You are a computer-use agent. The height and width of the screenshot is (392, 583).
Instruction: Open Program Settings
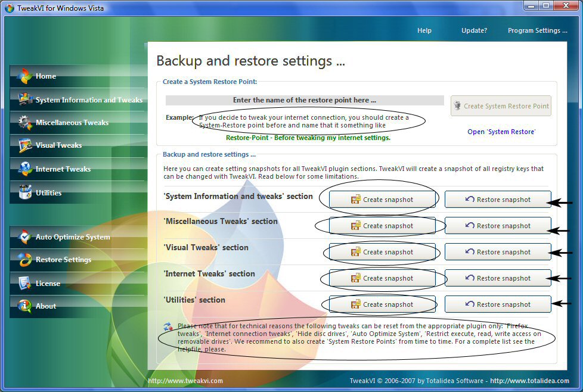coord(537,30)
